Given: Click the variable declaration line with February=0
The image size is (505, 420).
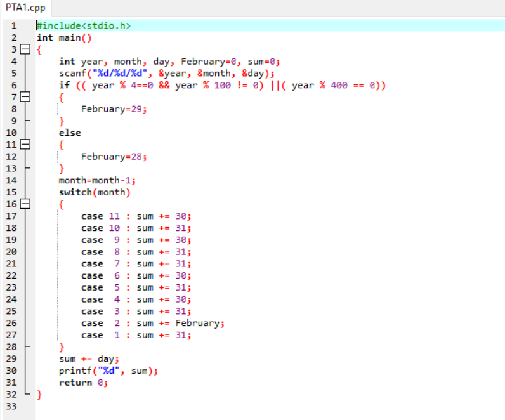Looking at the screenshot, I should tap(169, 61).
